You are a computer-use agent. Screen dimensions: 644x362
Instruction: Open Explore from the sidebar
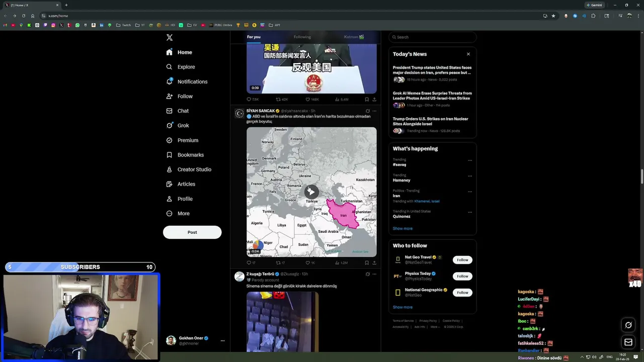tap(181, 67)
